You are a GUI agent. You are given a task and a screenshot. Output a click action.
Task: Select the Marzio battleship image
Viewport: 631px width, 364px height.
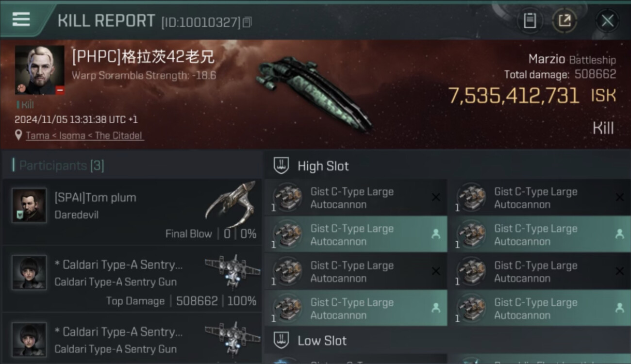pyautogui.click(x=313, y=92)
